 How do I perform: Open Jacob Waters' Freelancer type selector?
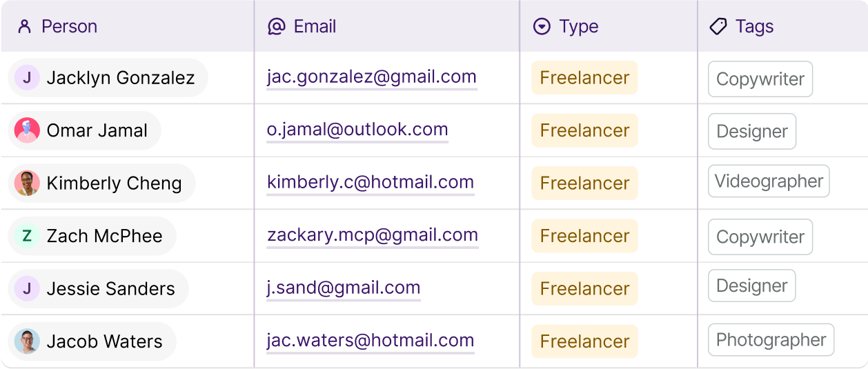point(584,341)
